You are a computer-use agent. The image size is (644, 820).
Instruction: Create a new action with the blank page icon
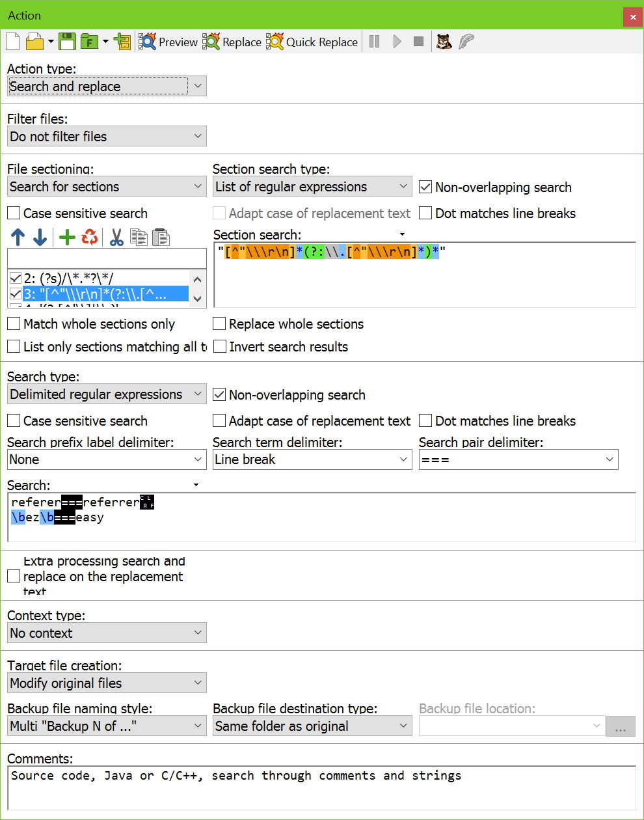(12, 41)
